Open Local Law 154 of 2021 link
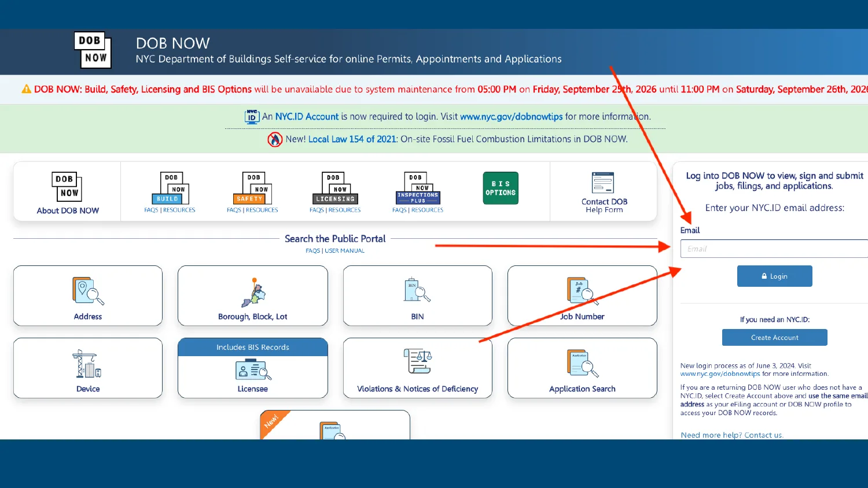This screenshot has height=488, width=868. 352,139
